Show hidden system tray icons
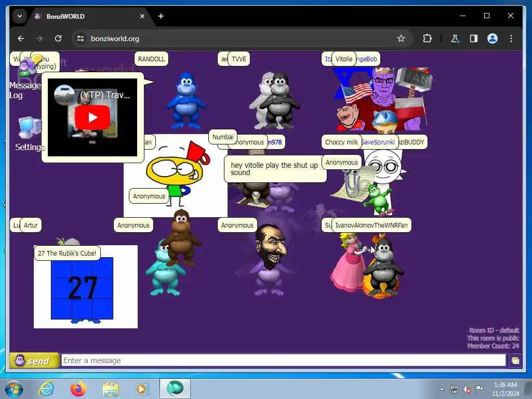532x399 pixels. 442,389
